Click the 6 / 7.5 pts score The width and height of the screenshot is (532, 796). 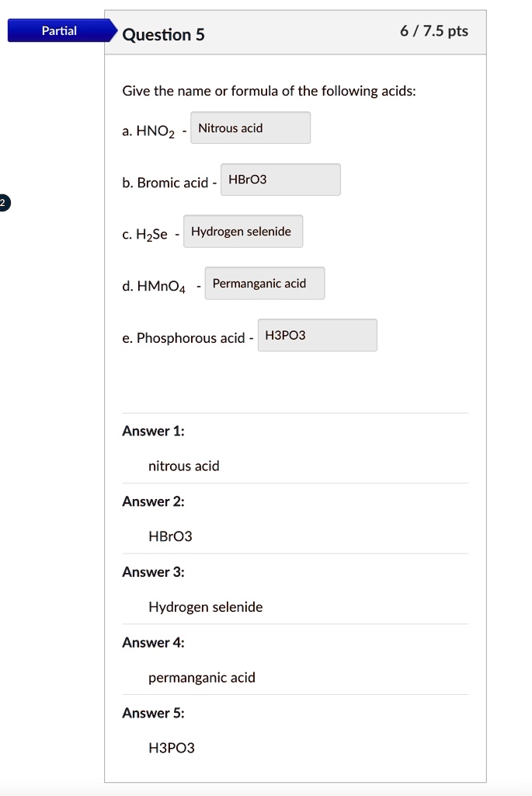click(x=434, y=31)
